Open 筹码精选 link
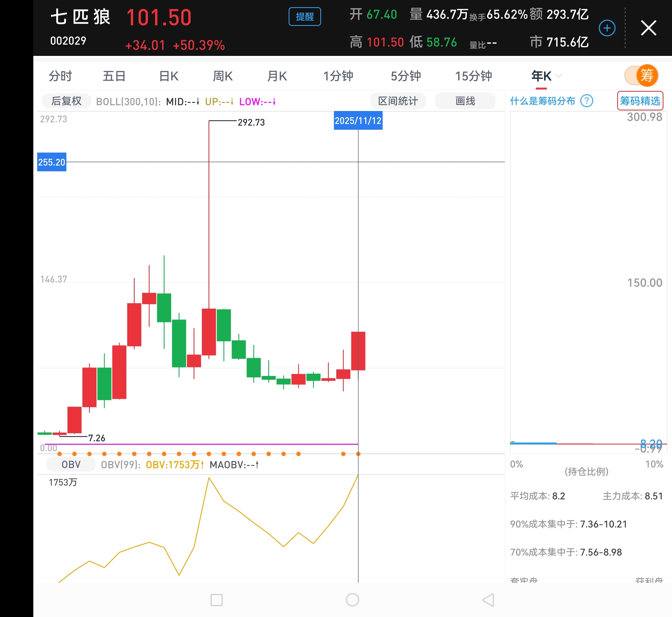 pos(640,101)
